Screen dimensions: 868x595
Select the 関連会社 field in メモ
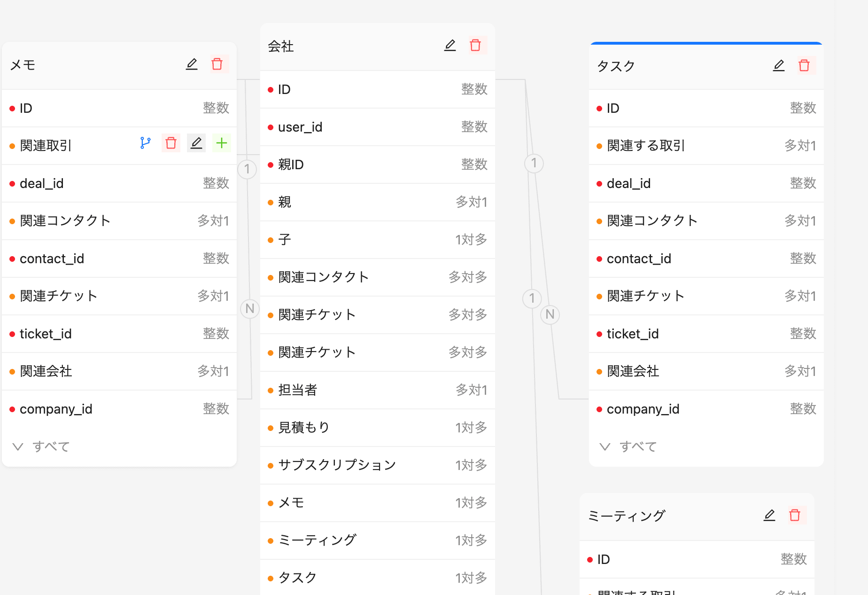119,371
